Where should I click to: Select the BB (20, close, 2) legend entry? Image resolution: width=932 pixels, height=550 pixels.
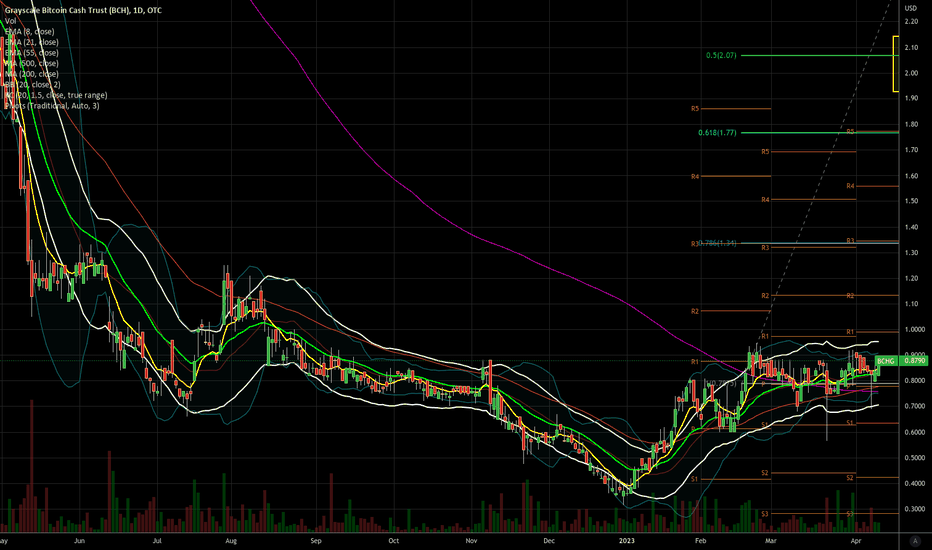(33, 84)
